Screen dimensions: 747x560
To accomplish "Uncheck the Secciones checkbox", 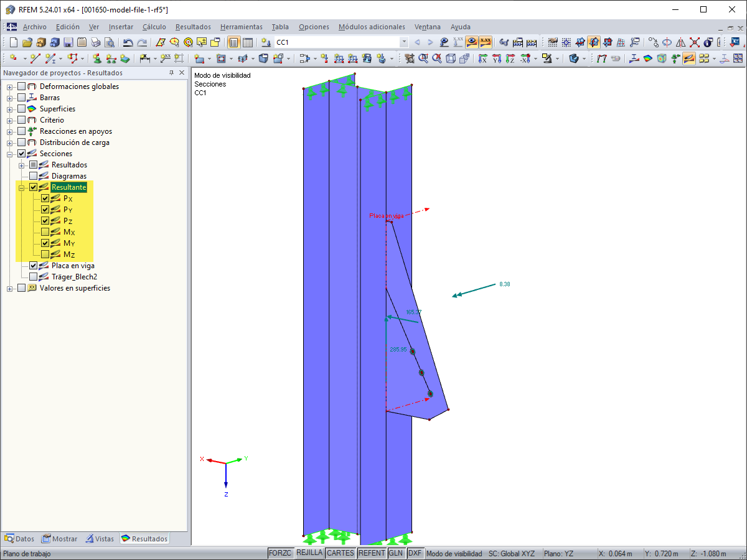I will 22,154.
